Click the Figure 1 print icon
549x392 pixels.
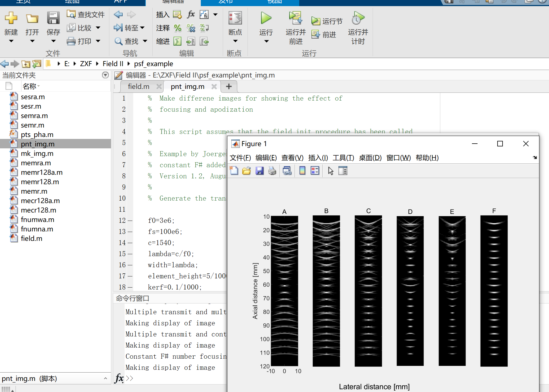(x=272, y=171)
